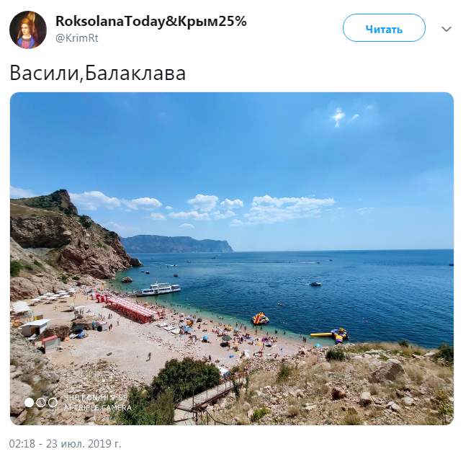Viewport: 476px width, 454px height.
Task: Click the white passenger ferry in photo
Action: pos(158,289)
